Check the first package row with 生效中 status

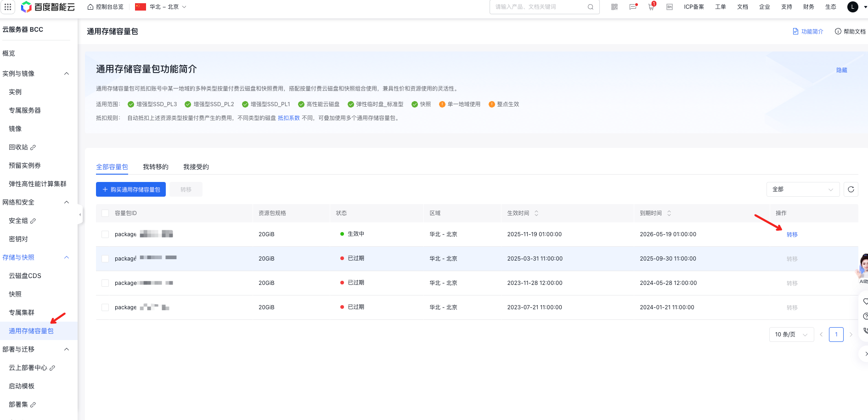point(105,234)
